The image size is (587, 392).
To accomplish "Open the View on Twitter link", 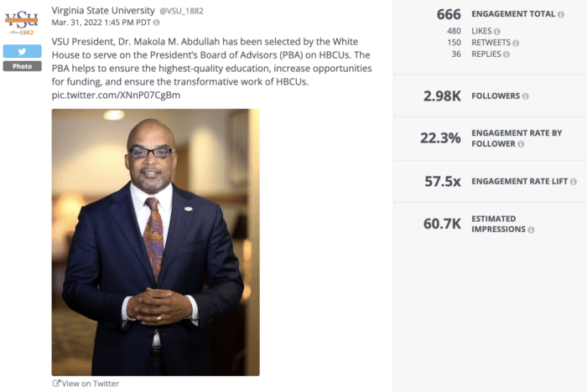I will pos(91,384).
